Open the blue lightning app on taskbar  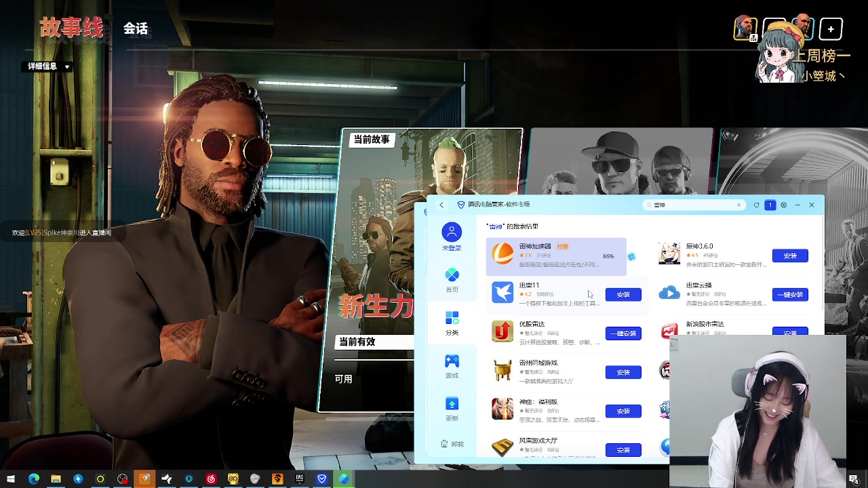point(78,479)
